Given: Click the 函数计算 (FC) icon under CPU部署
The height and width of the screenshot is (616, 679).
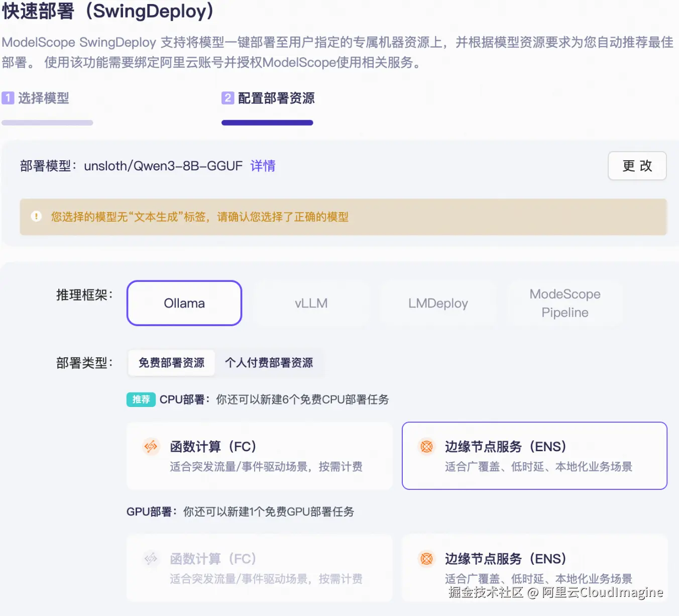Looking at the screenshot, I should tap(151, 446).
